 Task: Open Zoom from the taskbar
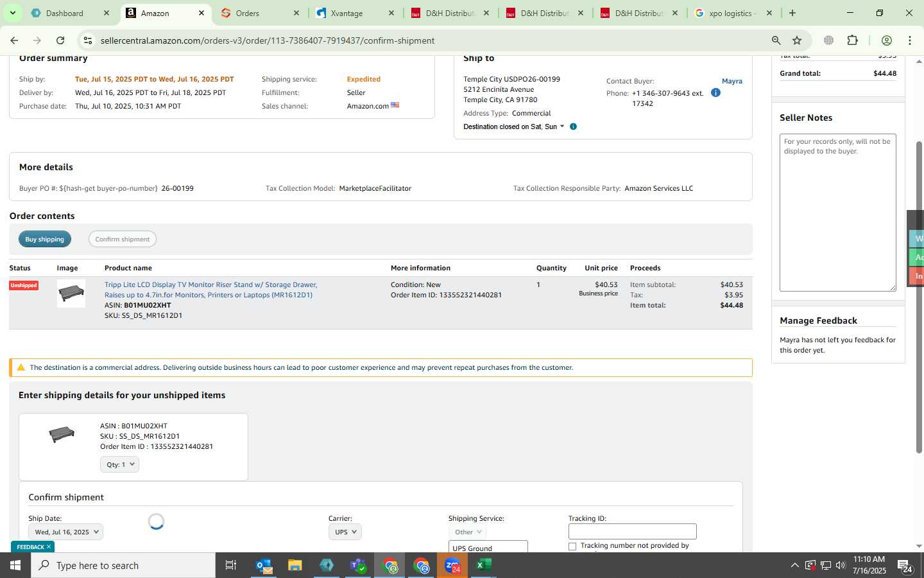(x=452, y=565)
